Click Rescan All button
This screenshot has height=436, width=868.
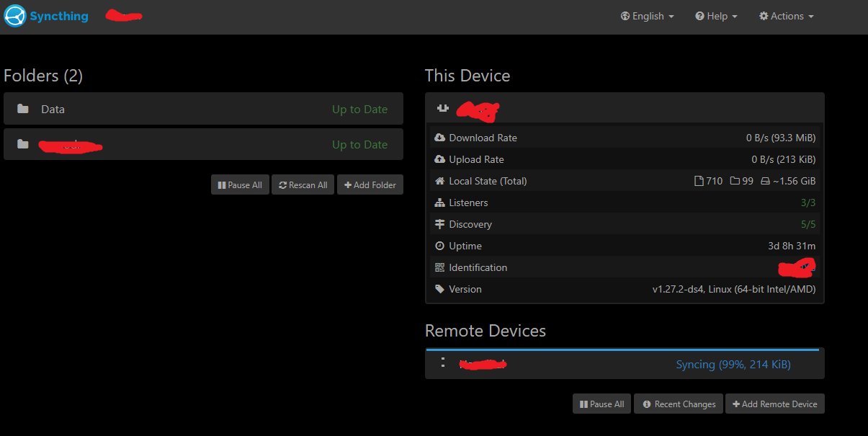coord(303,184)
